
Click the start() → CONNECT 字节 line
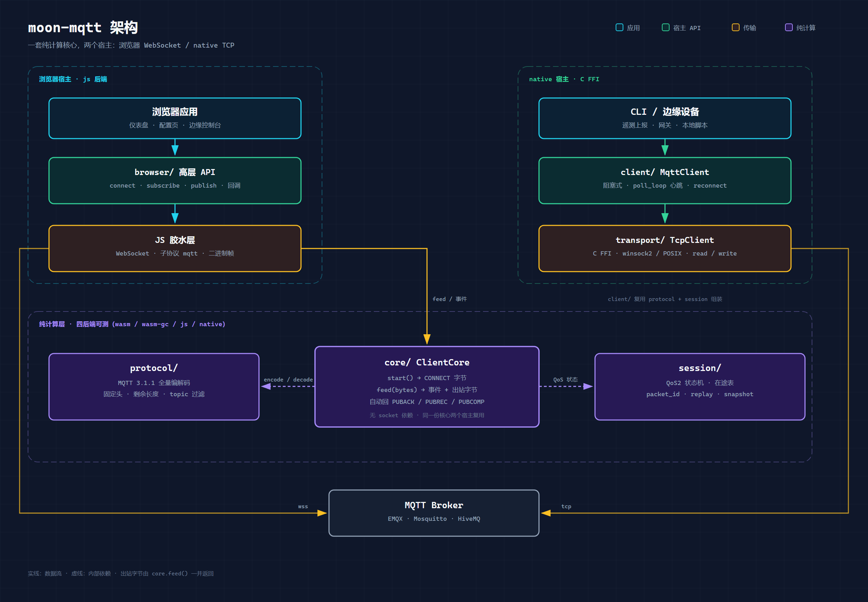pyautogui.click(x=427, y=378)
